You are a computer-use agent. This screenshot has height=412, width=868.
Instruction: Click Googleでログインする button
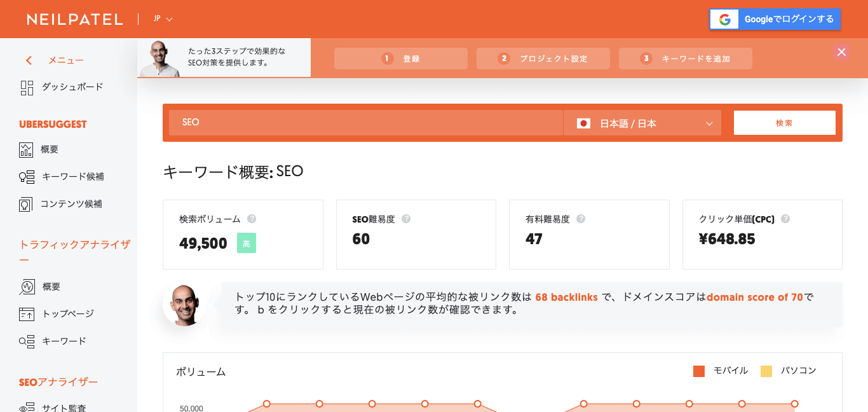point(775,20)
